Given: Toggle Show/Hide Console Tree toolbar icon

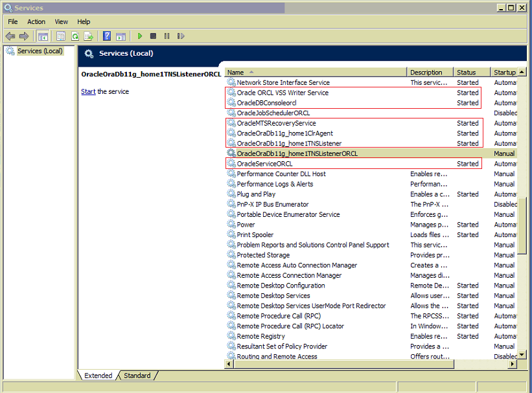Looking at the screenshot, I should coord(43,36).
